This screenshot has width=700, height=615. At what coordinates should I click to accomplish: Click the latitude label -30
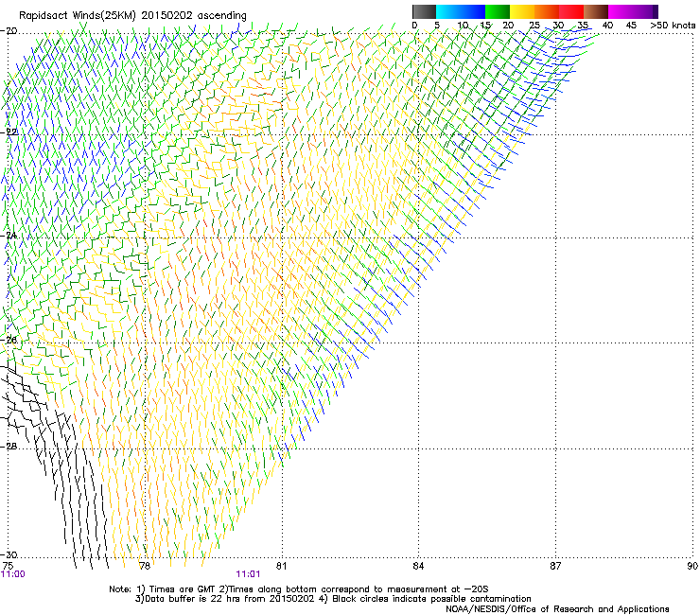[9, 554]
